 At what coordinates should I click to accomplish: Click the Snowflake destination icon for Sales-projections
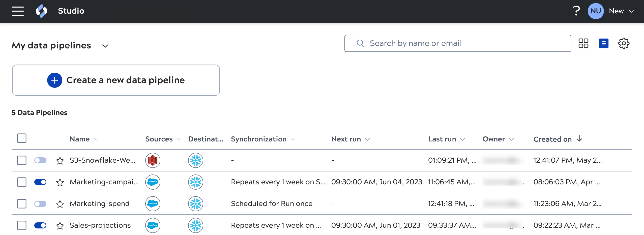pyautogui.click(x=195, y=225)
